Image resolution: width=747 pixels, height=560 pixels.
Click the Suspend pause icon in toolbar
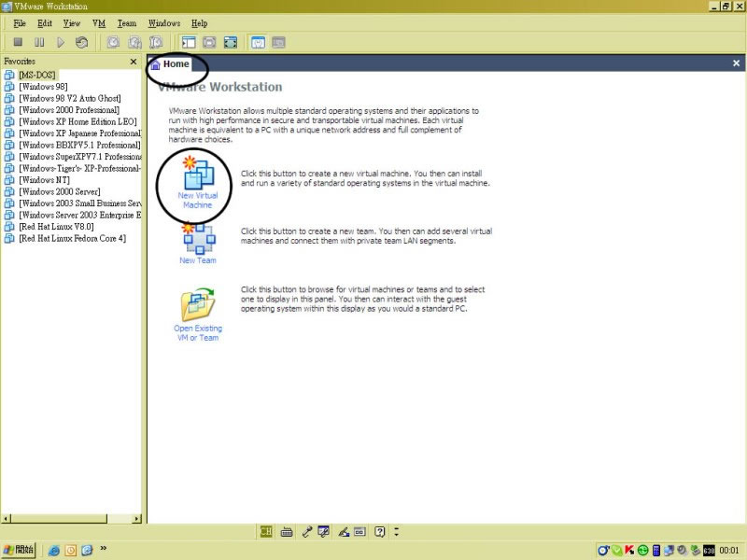(39, 42)
